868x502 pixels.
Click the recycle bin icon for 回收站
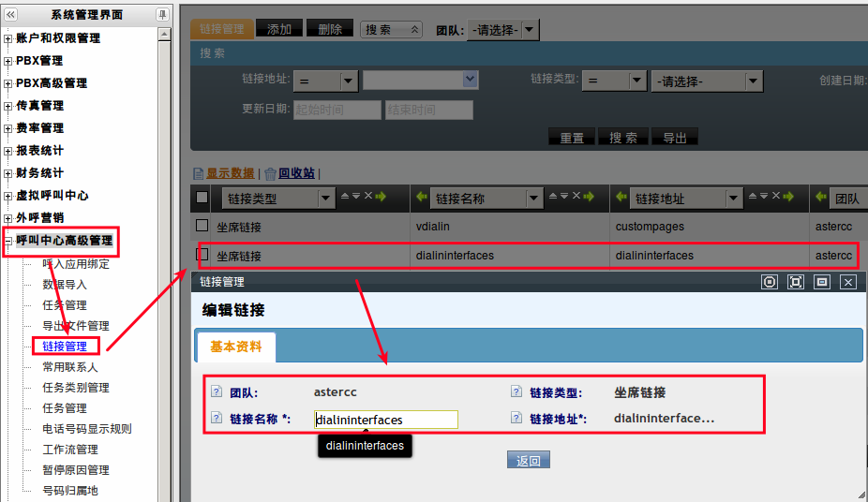tap(270, 173)
